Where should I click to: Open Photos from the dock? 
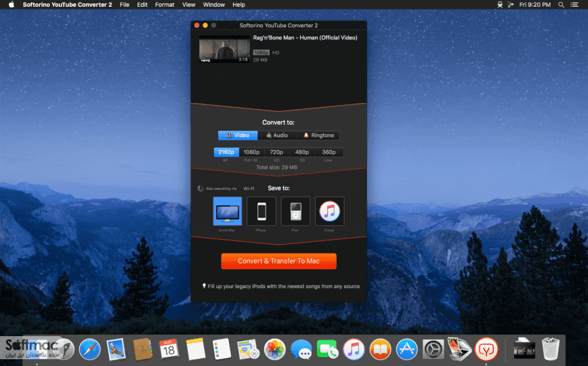pos(274,349)
